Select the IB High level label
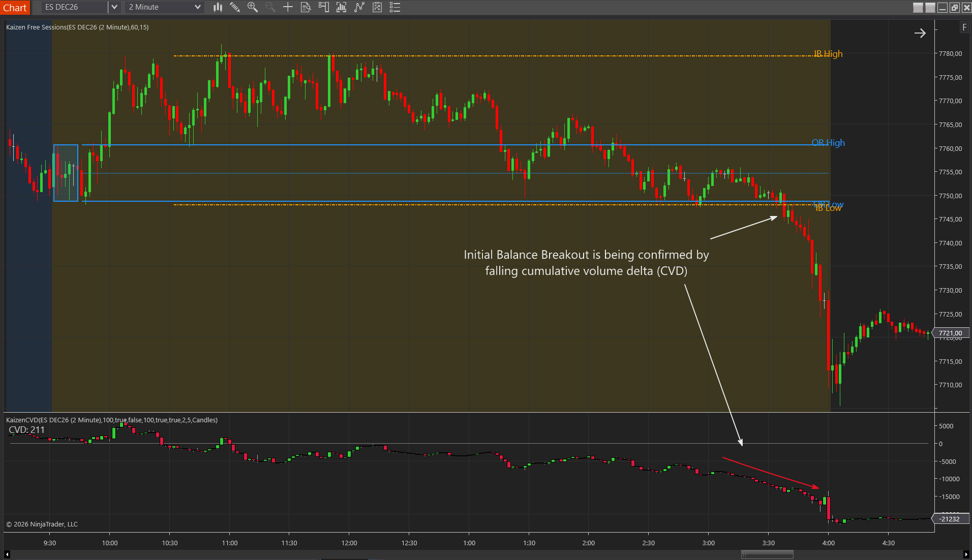Image resolution: width=972 pixels, height=560 pixels. click(828, 54)
